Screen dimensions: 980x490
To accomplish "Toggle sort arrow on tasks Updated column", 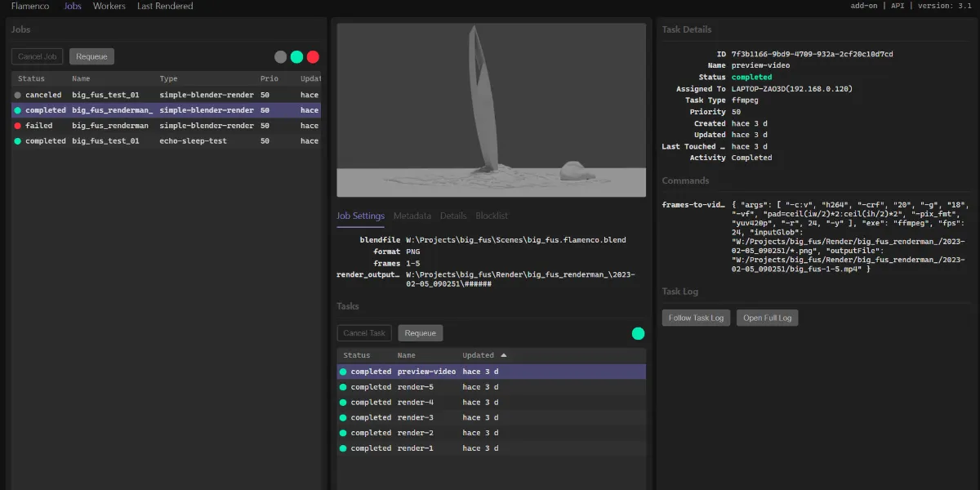I will (504, 355).
